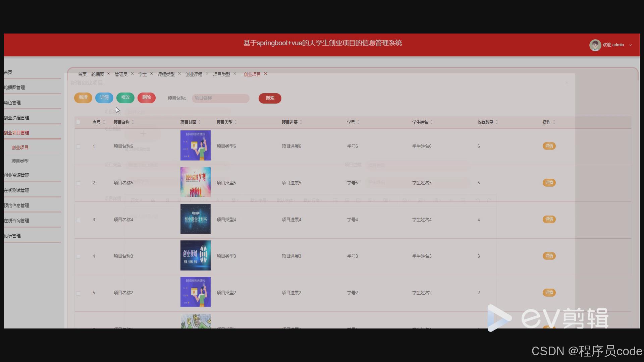
Task: Close the 创业项目 tab via the red X
Action: (x=265, y=74)
